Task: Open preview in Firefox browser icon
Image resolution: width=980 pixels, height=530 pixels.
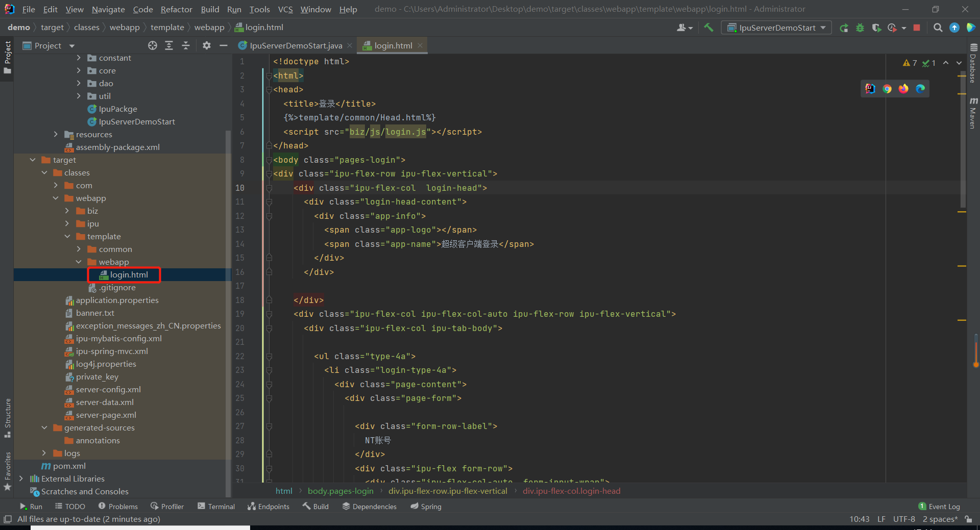Action: [x=903, y=89]
